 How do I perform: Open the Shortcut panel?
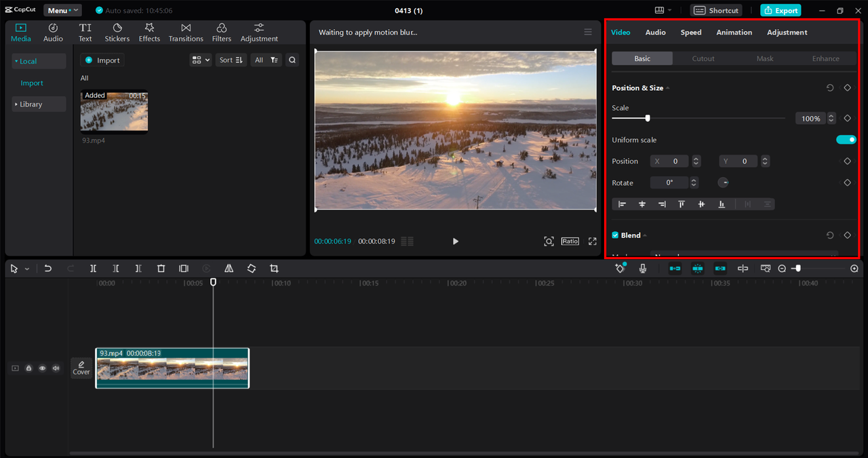tap(716, 10)
